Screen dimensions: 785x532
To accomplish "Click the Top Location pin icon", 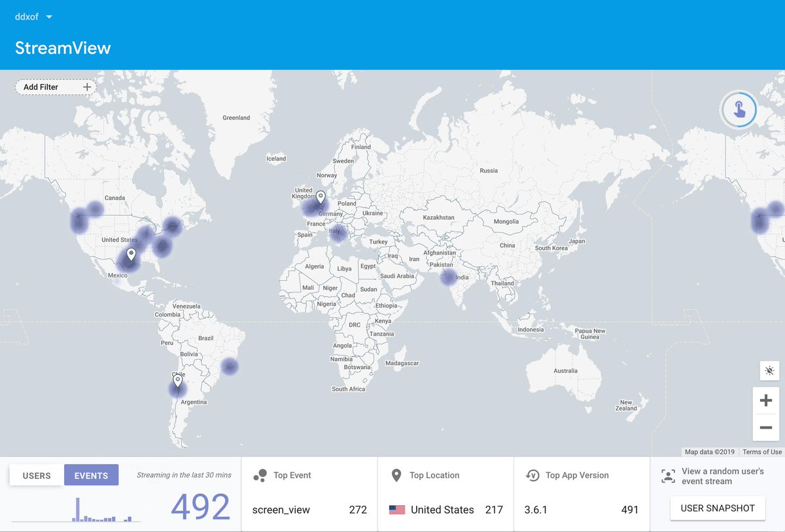I will tap(396, 475).
